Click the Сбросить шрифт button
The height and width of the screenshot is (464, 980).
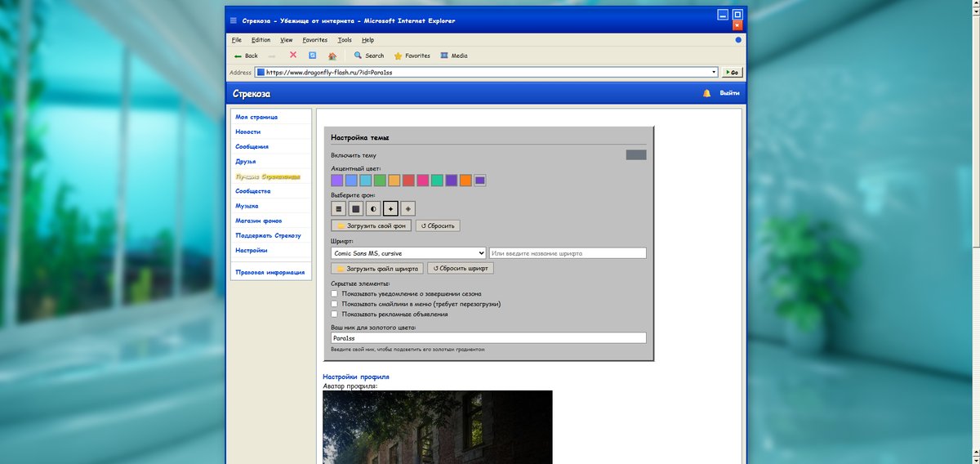[461, 268]
